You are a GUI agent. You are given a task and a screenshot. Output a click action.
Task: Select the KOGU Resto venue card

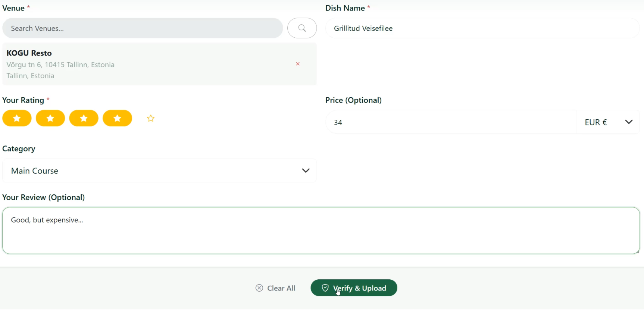coord(149,64)
